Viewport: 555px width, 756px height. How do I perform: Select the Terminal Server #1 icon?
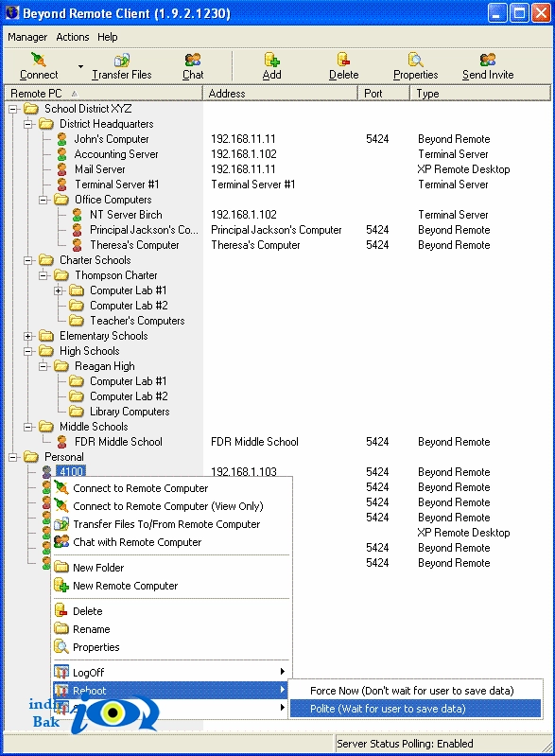[61, 185]
